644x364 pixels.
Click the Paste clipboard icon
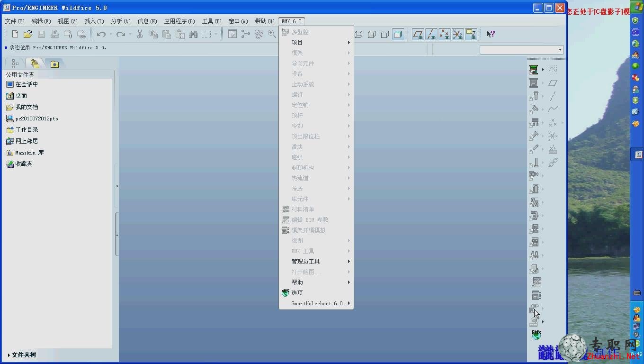[167, 34]
